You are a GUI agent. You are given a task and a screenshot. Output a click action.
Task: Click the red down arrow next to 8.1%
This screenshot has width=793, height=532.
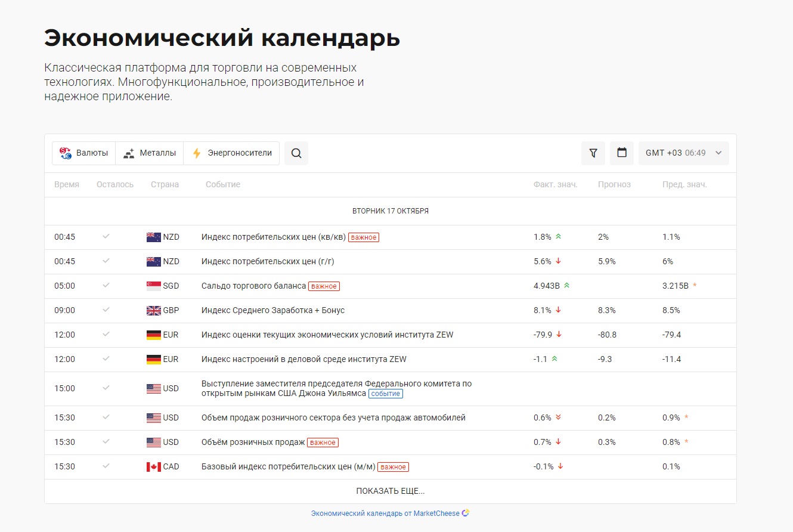[559, 310]
